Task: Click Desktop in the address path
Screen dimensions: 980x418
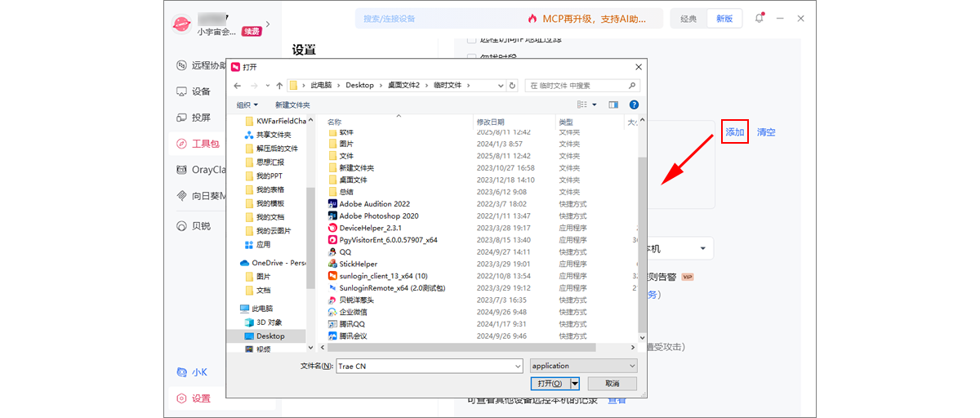Action: coord(359,85)
